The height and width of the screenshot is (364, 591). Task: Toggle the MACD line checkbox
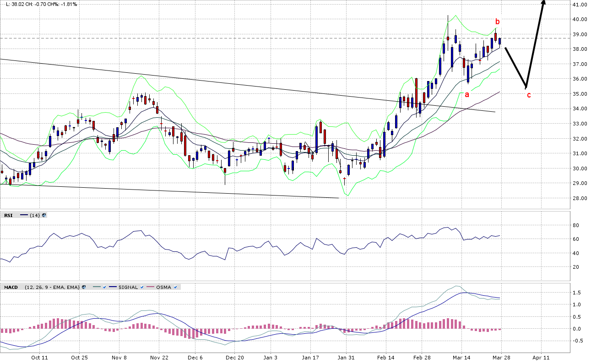click(x=104, y=287)
